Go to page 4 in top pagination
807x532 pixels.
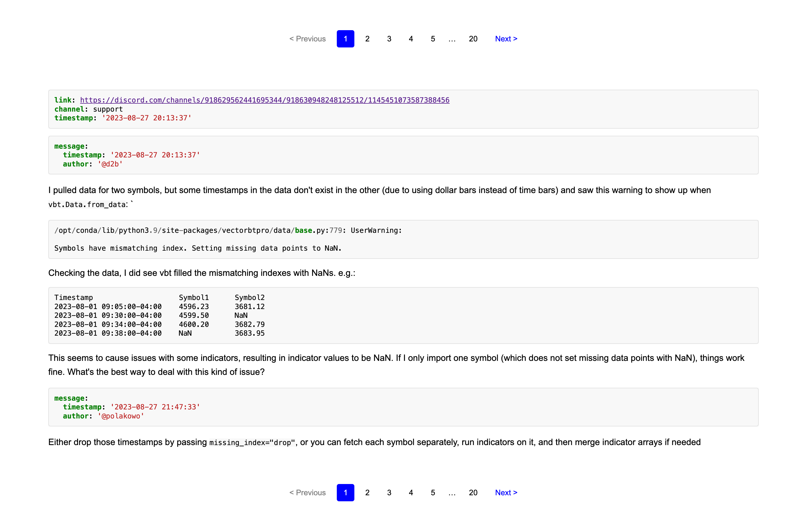coord(410,39)
